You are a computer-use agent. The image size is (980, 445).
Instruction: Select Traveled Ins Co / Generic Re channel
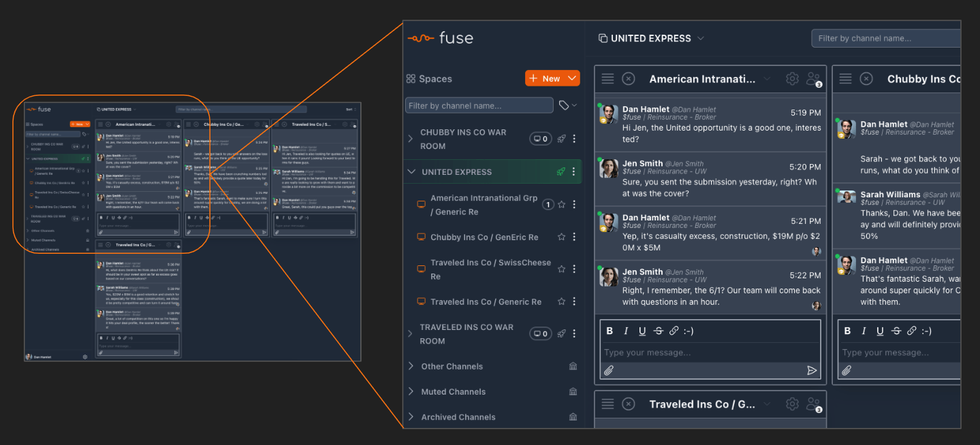(x=486, y=301)
